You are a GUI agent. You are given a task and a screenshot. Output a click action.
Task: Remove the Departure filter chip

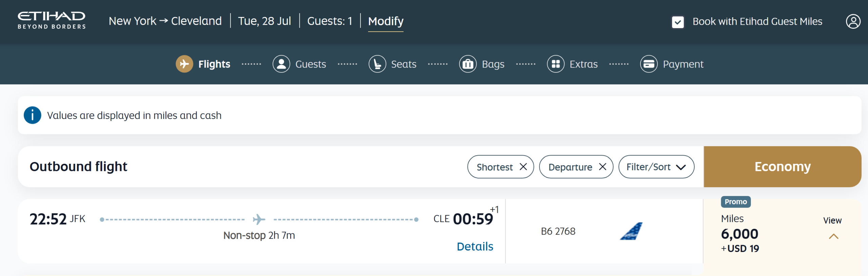click(x=603, y=167)
